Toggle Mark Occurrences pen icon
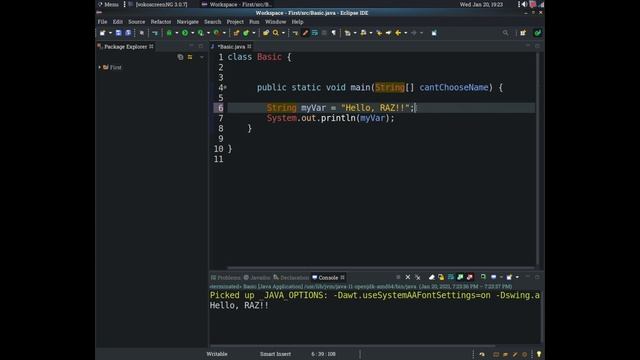 [305, 33]
